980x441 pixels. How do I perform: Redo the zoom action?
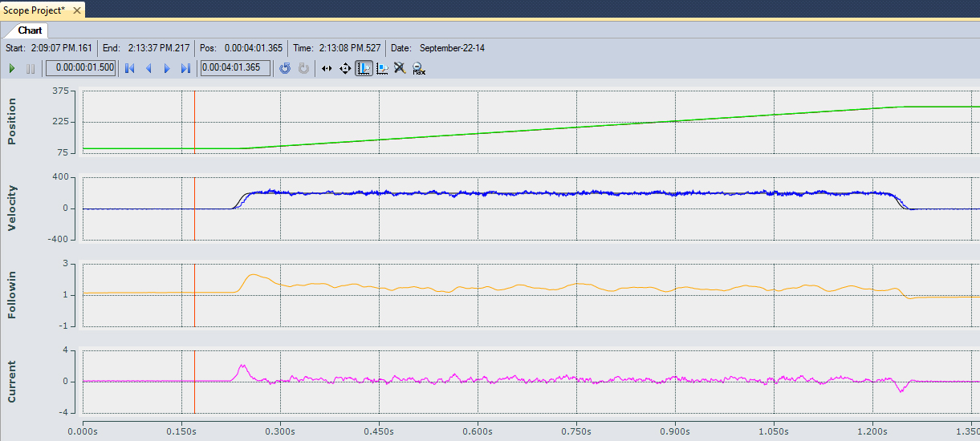coord(303,69)
